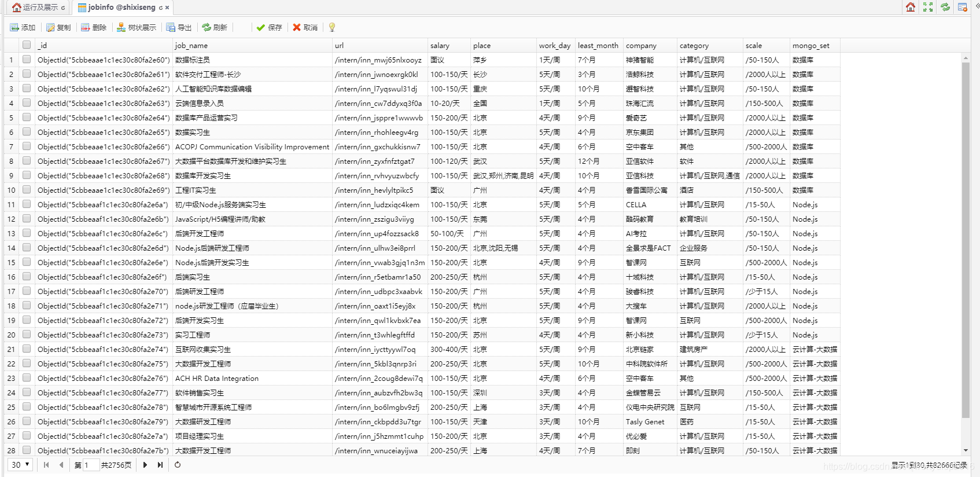This screenshot has width=980, height=477.
Task: Click the company column header
Action: pyautogui.click(x=650, y=45)
